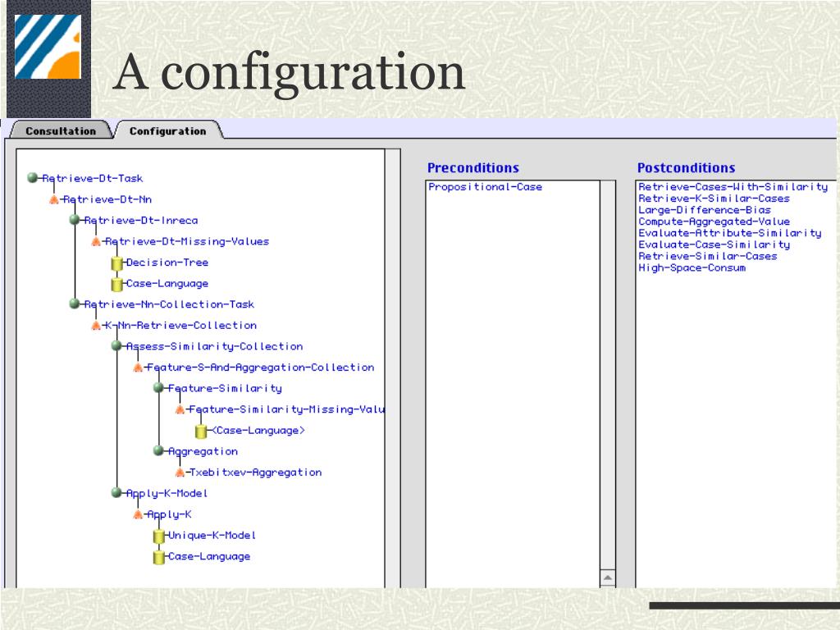This screenshot has height=630, width=840.
Task: Select Propositional-Case in Preconditions list
Action: click(485, 187)
